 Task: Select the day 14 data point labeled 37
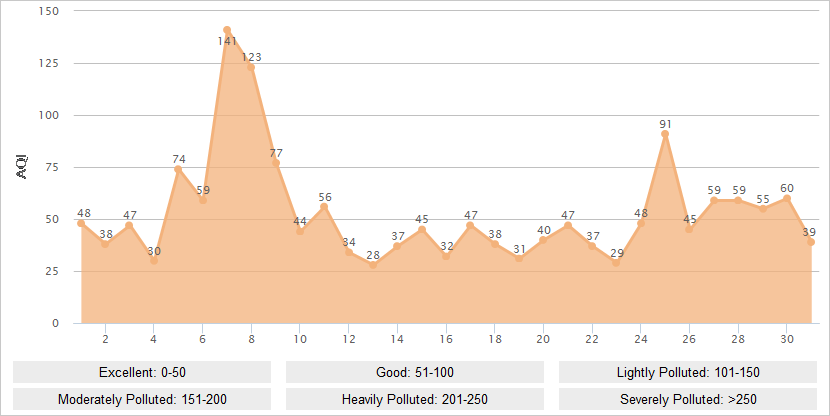click(x=398, y=246)
